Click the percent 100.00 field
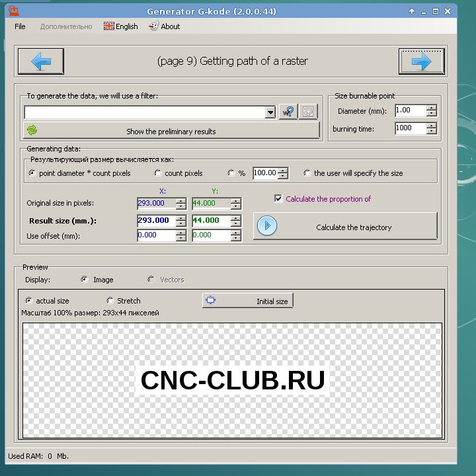The height and width of the screenshot is (476, 476). click(265, 173)
